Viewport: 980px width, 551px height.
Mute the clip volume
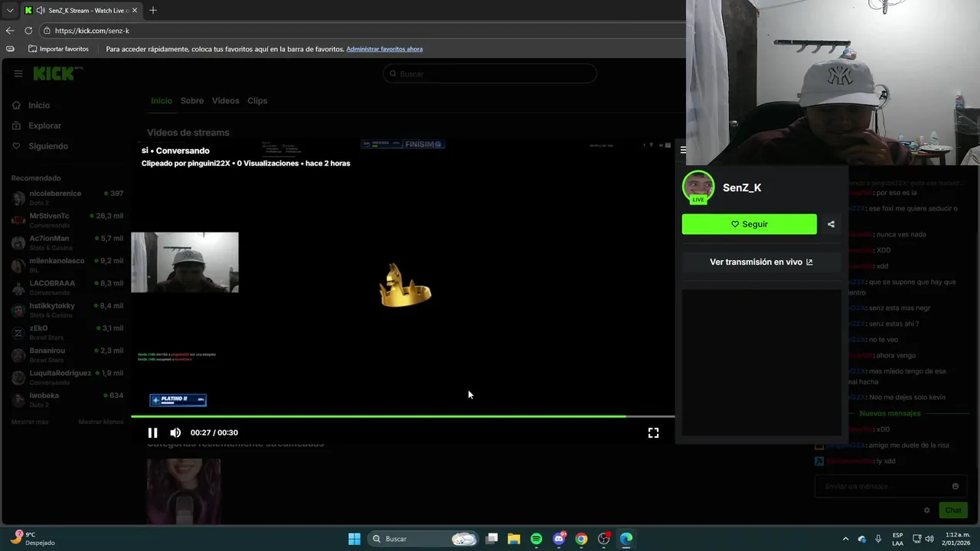pos(175,432)
